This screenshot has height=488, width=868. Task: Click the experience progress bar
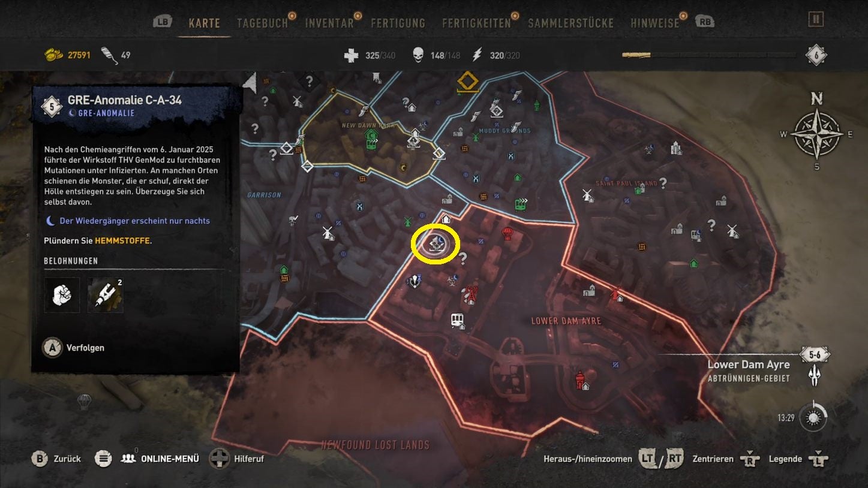click(710, 55)
